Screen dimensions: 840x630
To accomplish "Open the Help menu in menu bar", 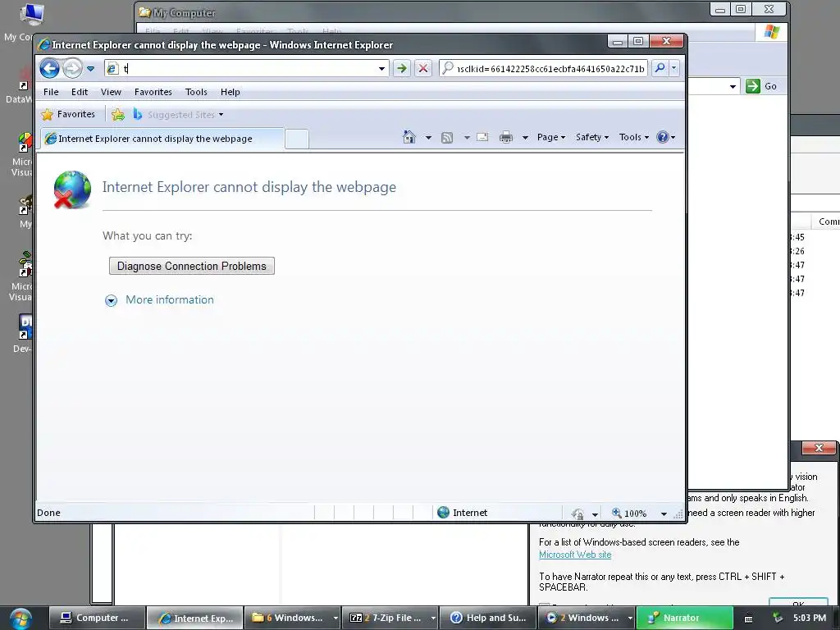I will [231, 92].
